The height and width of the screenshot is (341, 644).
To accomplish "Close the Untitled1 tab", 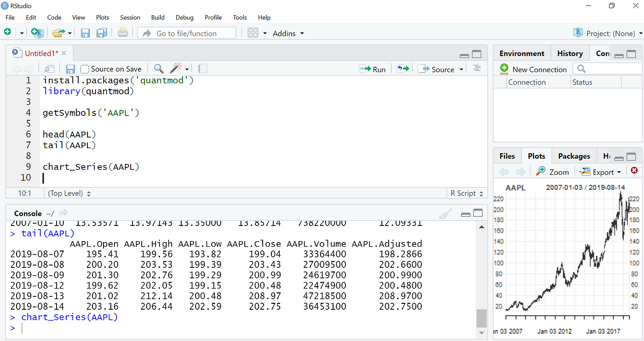I will pyautogui.click(x=64, y=53).
